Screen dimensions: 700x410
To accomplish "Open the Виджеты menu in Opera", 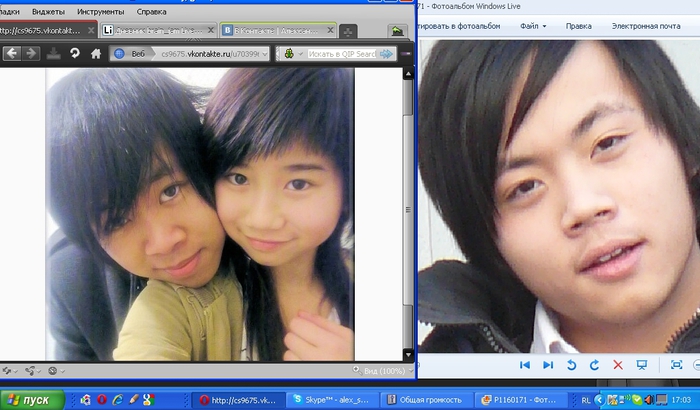I will [x=48, y=12].
